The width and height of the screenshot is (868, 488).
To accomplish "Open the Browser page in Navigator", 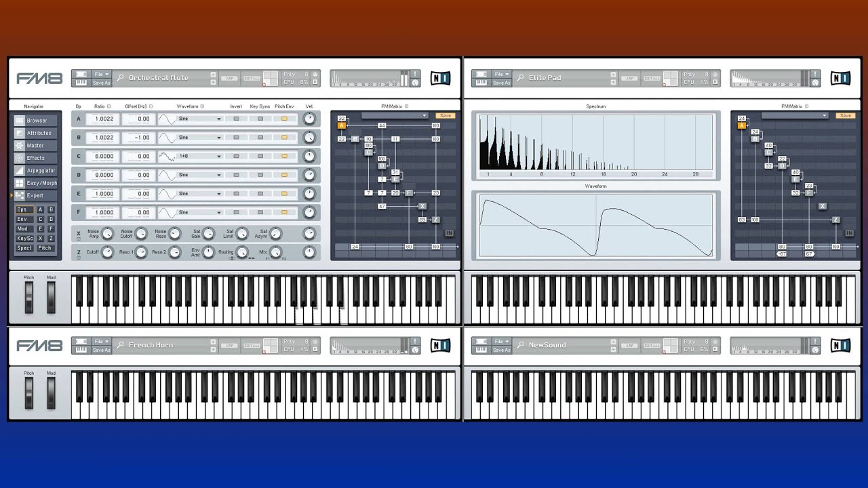I will coord(36,121).
